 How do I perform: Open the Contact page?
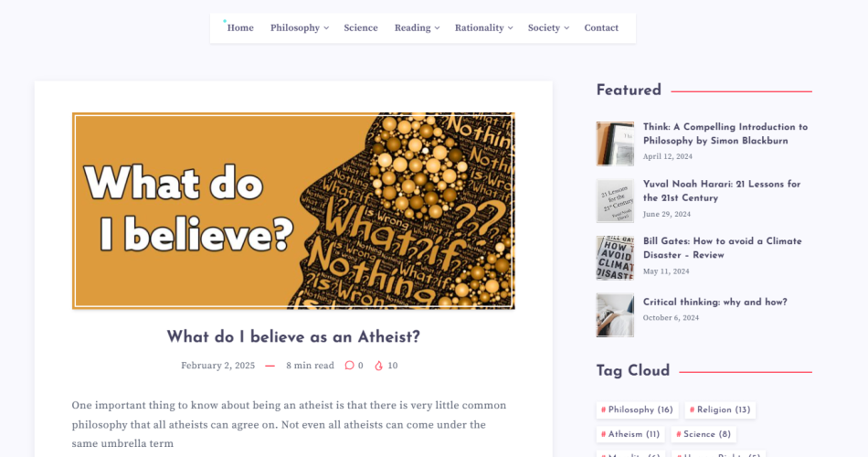click(x=601, y=27)
